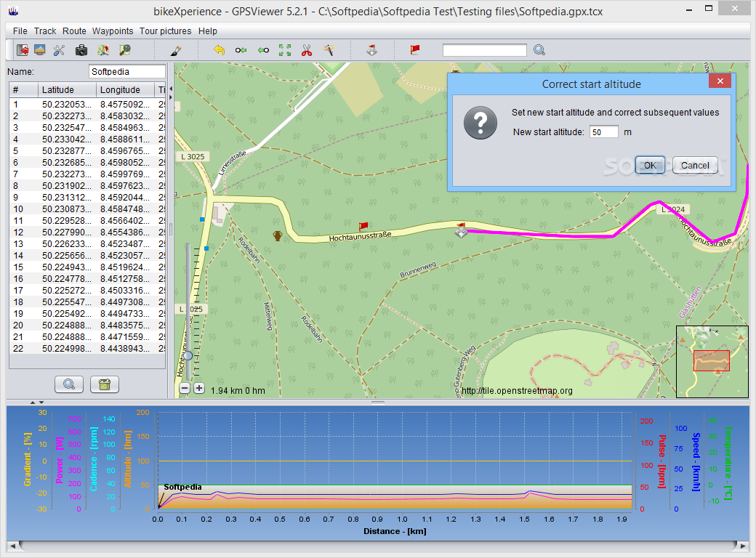Open the Tour pictures menu
The image size is (756, 558).
point(166,31)
